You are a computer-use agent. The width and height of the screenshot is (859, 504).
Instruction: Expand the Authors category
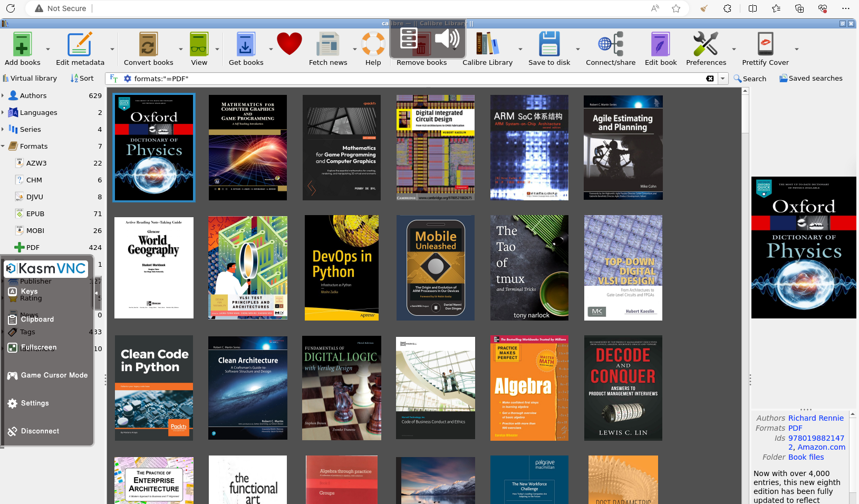[3, 95]
